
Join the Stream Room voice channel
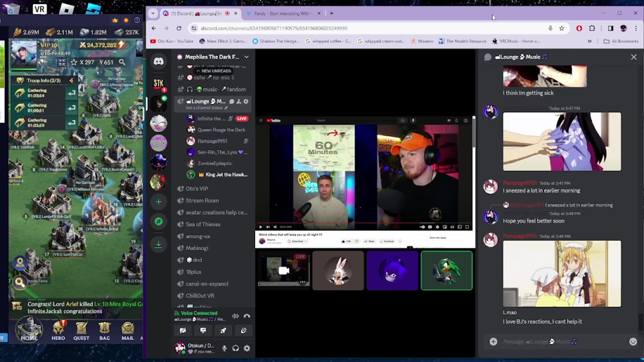[x=214, y=201]
